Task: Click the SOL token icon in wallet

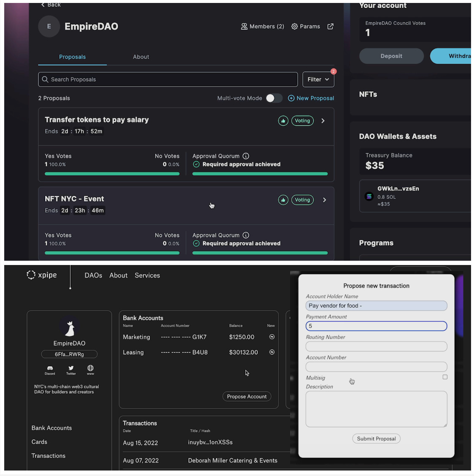Action: click(x=369, y=196)
